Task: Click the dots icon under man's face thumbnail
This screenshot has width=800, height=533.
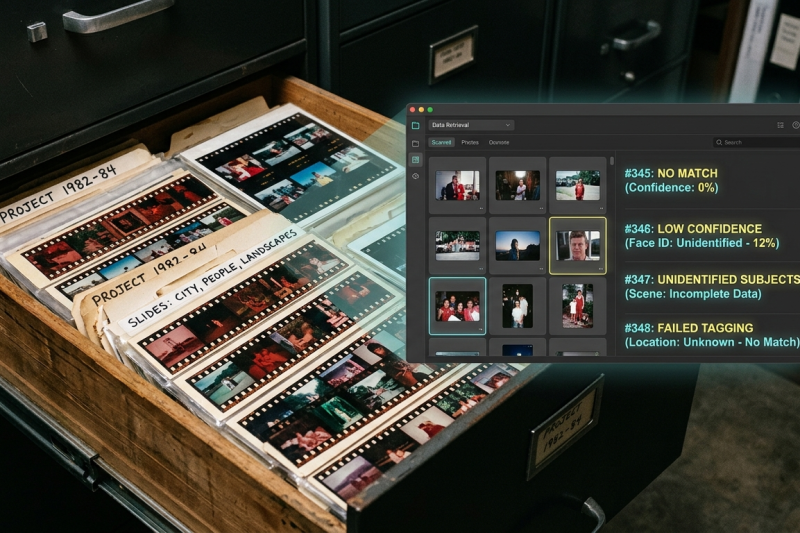Action: click(x=601, y=269)
